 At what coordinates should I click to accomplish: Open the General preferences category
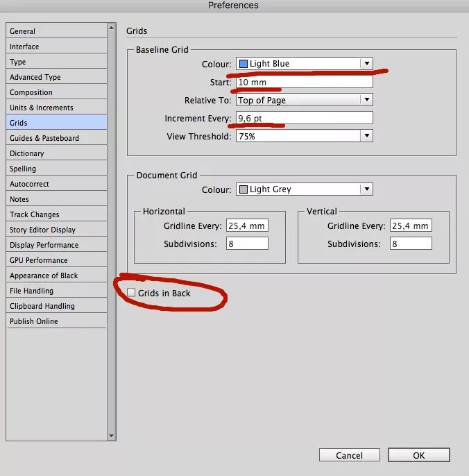point(56,31)
